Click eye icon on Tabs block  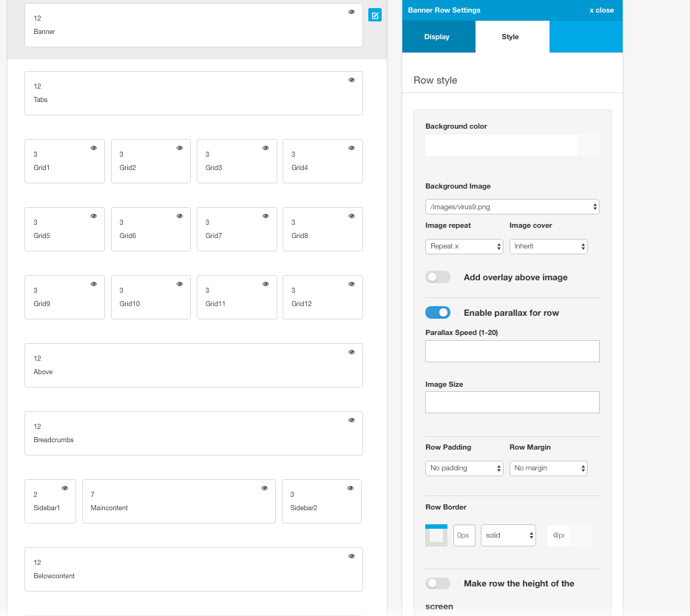(351, 80)
